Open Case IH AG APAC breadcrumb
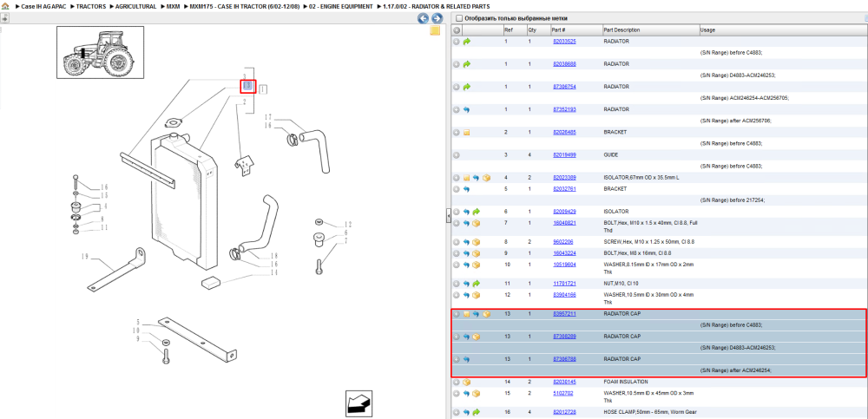Image resolution: width=868 pixels, height=419 pixels. coord(43,6)
